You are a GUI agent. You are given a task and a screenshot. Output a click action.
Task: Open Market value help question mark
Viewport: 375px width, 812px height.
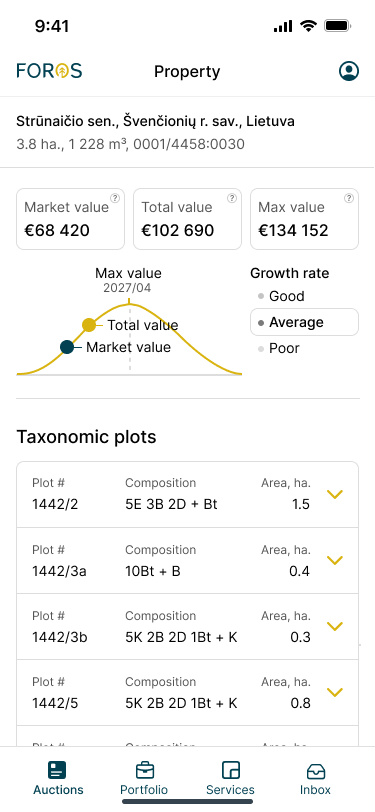116,198
